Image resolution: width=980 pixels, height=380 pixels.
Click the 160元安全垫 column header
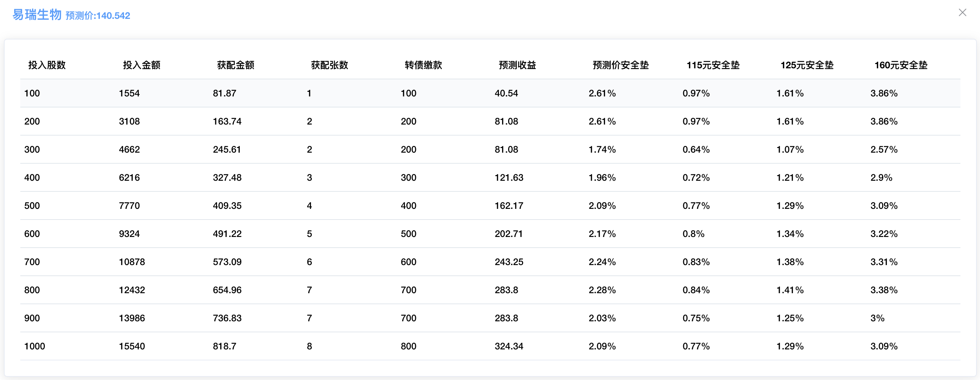[901, 65]
